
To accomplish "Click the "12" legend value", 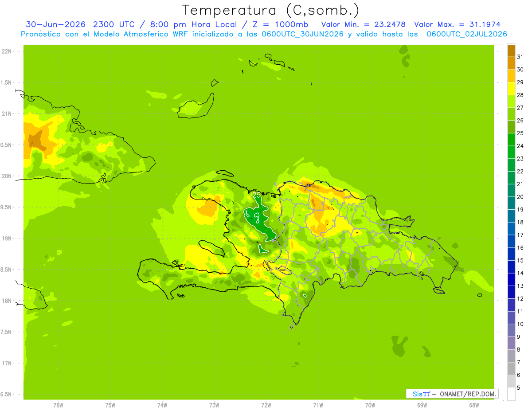I will (x=520, y=299).
